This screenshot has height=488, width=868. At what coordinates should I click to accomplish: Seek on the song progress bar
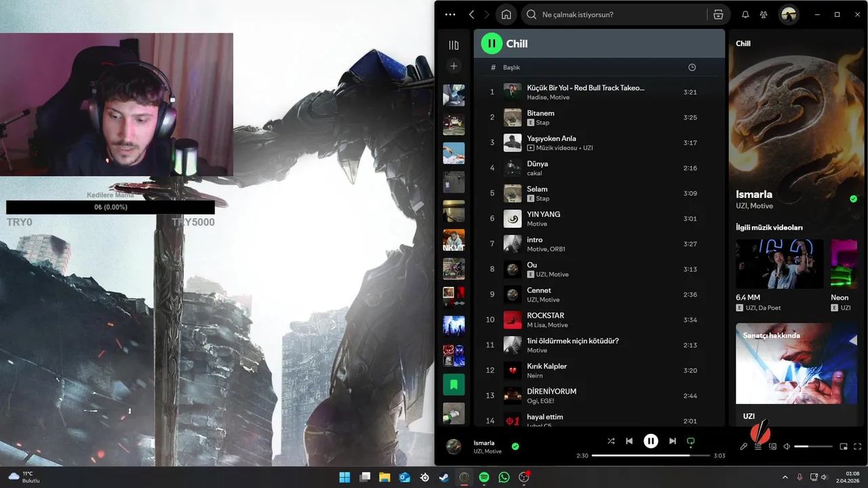[x=651, y=455]
